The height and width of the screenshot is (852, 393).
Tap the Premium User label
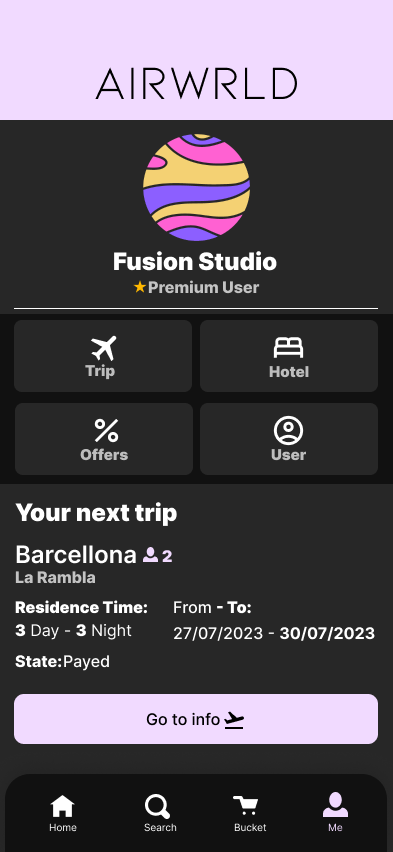(203, 287)
